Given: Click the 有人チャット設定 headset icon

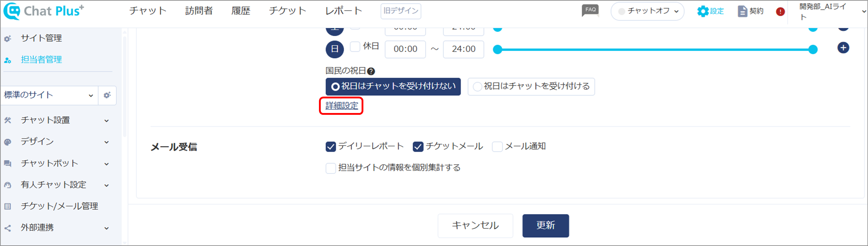Looking at the screenshot, I should click(x=8, y=185).
